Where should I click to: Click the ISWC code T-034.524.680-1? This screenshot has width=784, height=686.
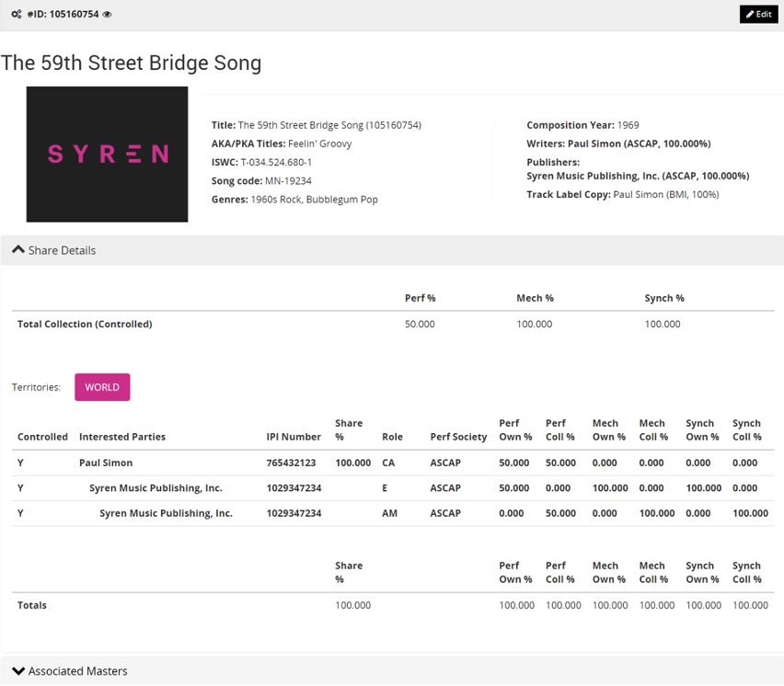tap(276, 162)
